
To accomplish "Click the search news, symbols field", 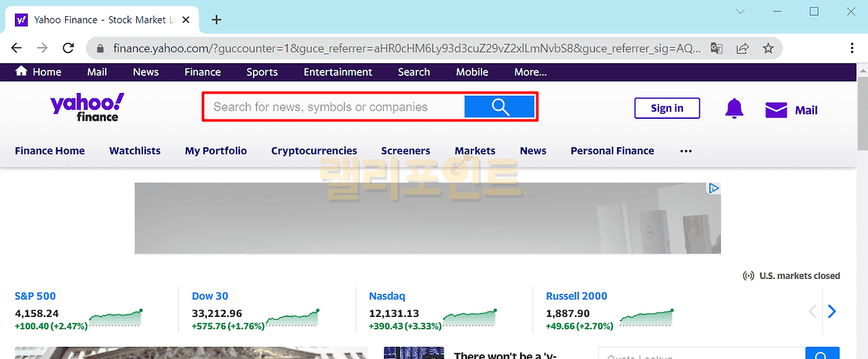I will coord(332,107).
